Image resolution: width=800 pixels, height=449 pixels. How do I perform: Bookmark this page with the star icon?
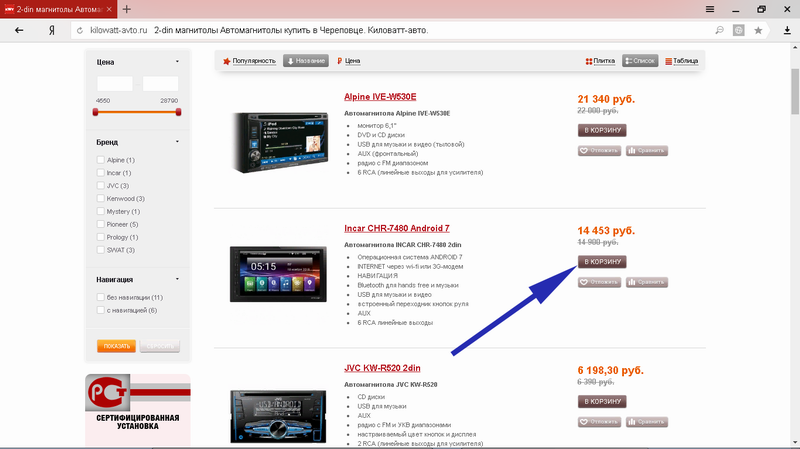pyautogui.click(x=758, y=30)
